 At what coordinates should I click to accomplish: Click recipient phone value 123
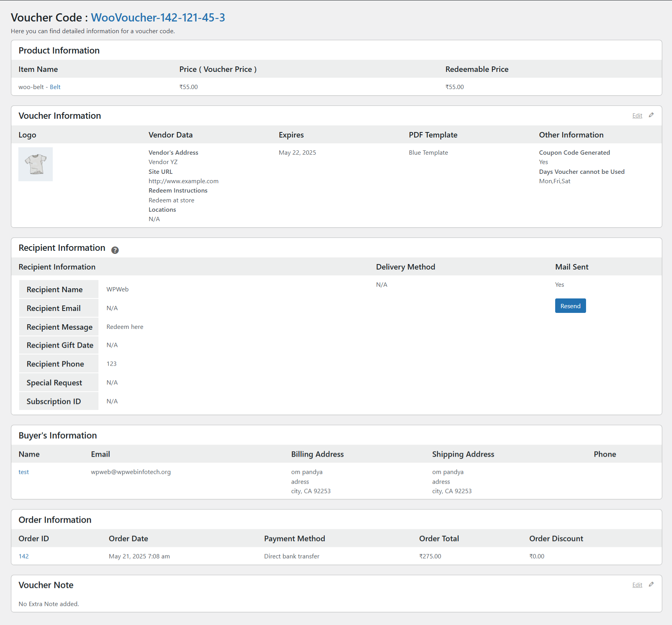click(111, 364)
